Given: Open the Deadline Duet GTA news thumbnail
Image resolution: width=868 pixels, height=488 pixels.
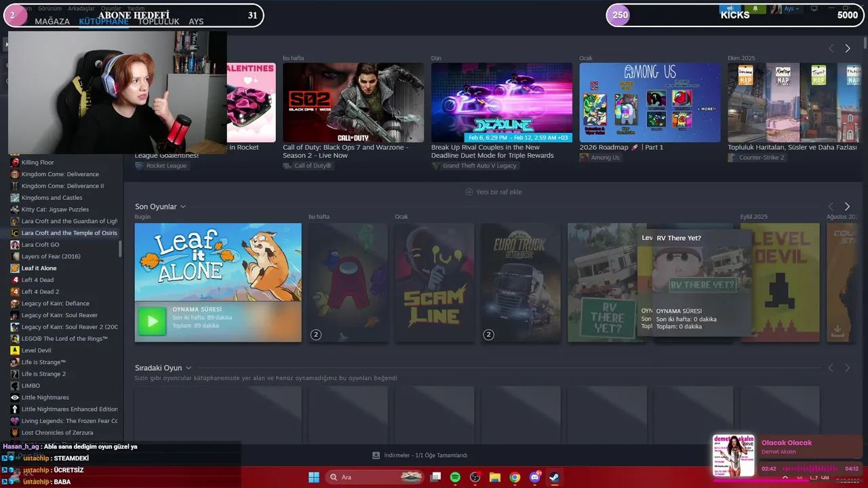Looking at the screenshot, I should 502,102.
